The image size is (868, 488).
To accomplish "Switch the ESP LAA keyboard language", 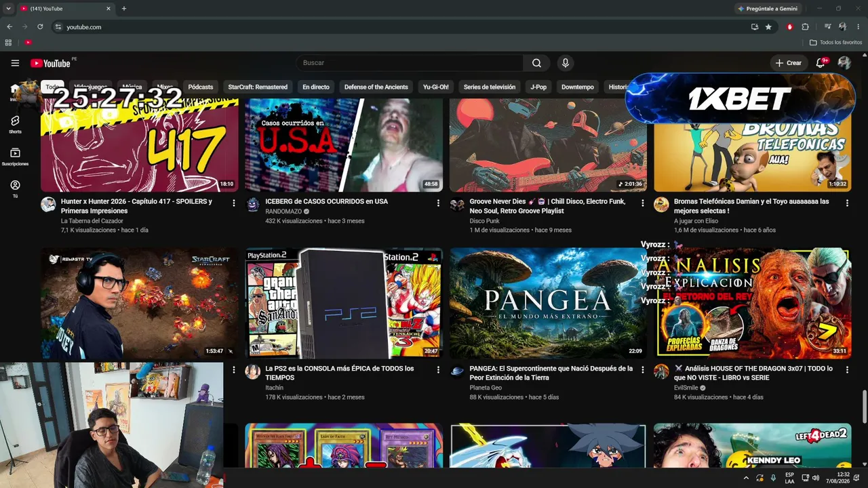I will pyautogui.click(x=789, y=478).
